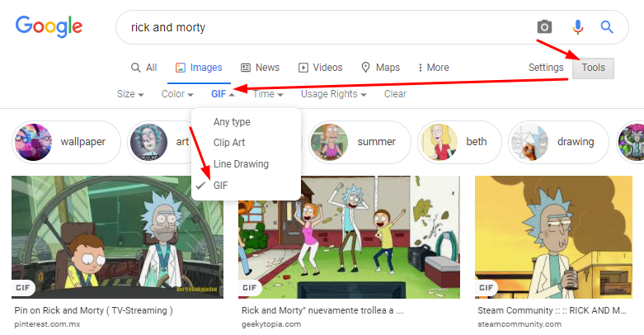The image size is (644, 335).
Task: Clear all search filters
Action: pos(395,94)
